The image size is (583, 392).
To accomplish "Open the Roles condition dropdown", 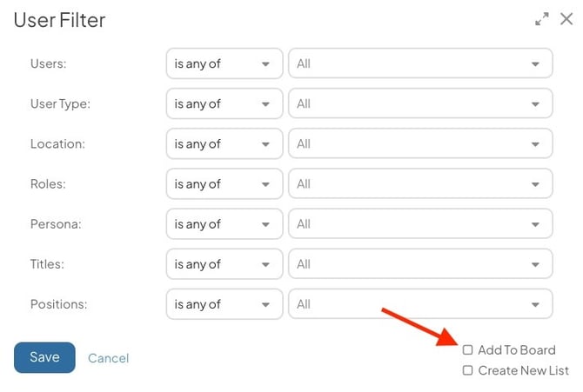I will [224, 184].
